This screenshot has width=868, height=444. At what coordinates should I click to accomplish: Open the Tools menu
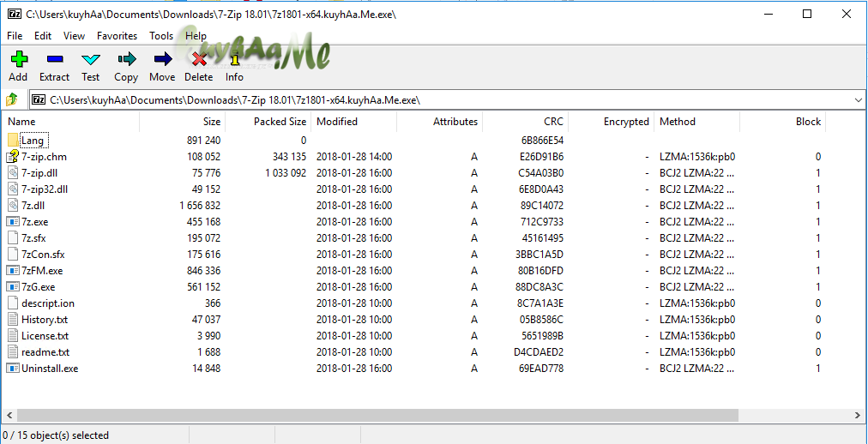point(161,36)
